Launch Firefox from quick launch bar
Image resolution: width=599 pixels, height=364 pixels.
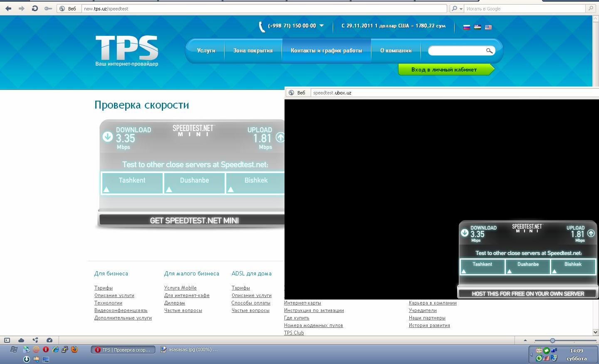[74, 349]
